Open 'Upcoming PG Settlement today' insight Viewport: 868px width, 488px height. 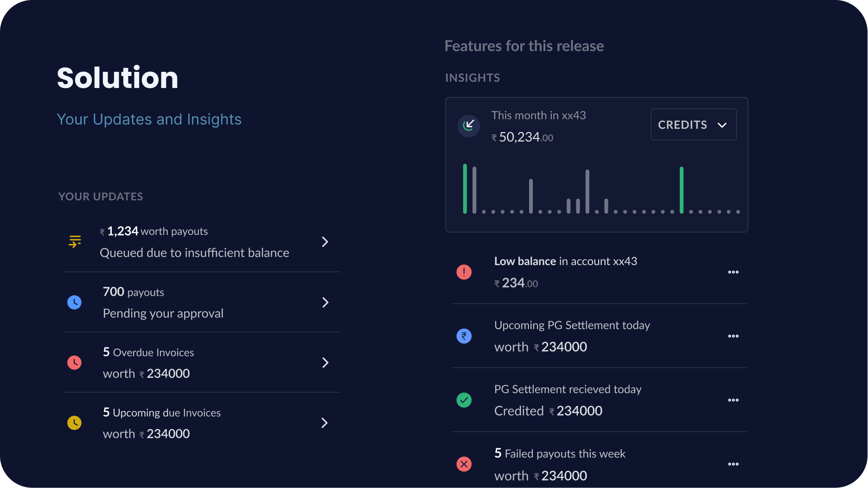pos(599,336)
